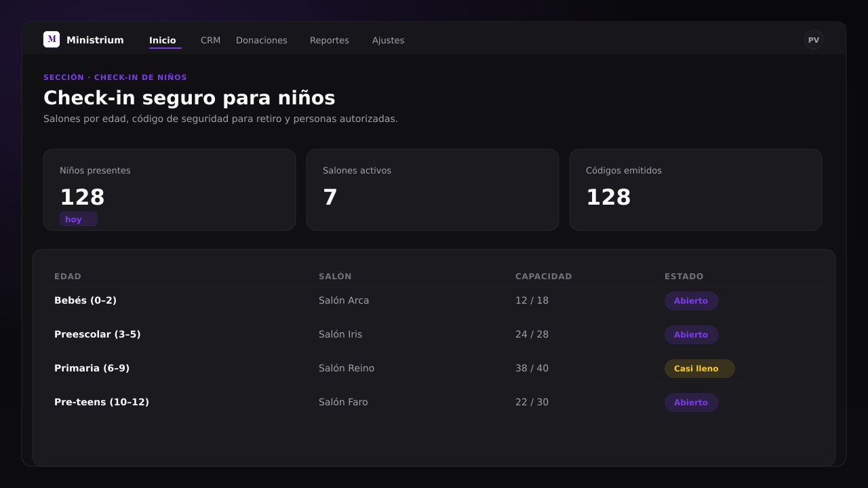This screenshot has width=868, height=488.
Task: Click the Salón Reino cell
Action: point(347,368)
